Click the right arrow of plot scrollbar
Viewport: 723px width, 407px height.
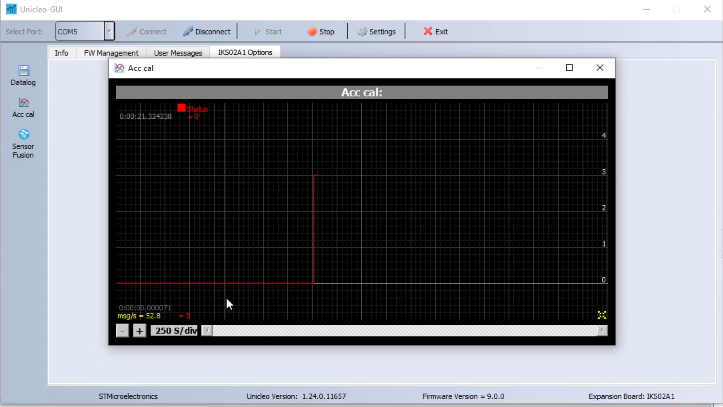point(602,330)
